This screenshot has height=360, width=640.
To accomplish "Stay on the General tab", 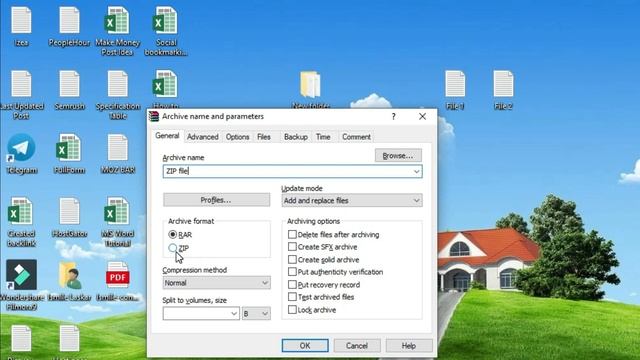I will 167,136.
